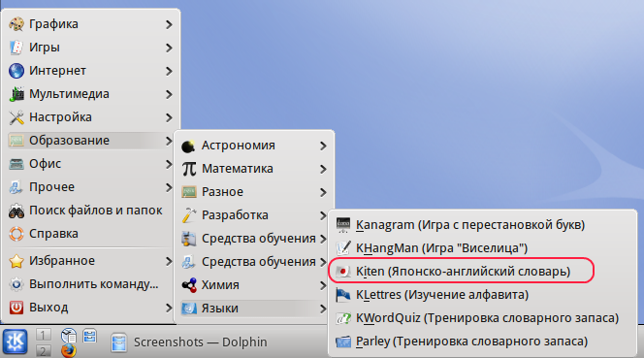Click the playing cards icon beside Игры
Image resolution: width=644 pixels, height=358 pixels.
tap(16, 48)
